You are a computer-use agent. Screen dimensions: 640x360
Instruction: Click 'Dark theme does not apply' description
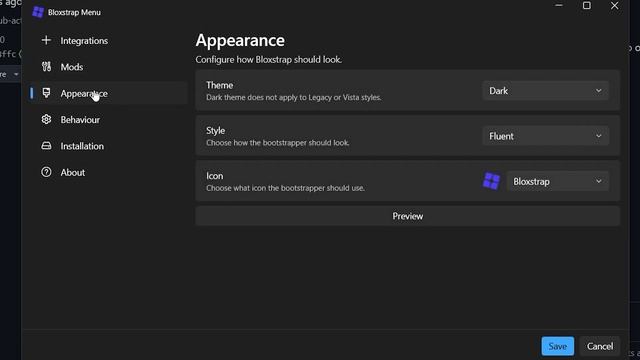point(293,98)
